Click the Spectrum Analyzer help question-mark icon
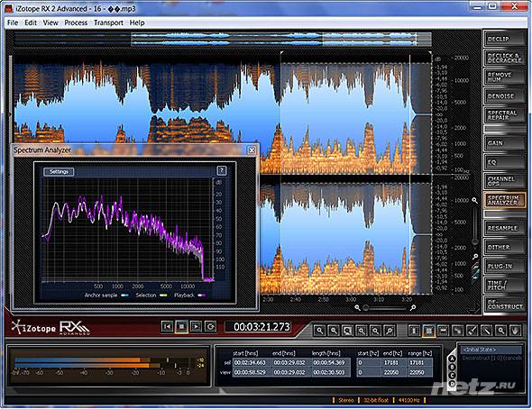This screenshot has height=409, width=532. (x=222, y=170)
